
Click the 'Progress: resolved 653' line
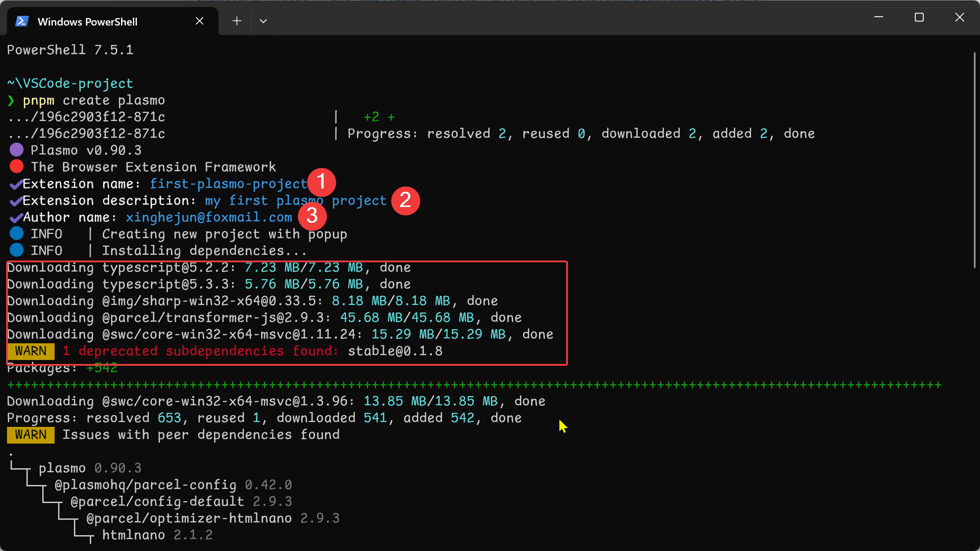pyautogui.click(x=265, y=418)
